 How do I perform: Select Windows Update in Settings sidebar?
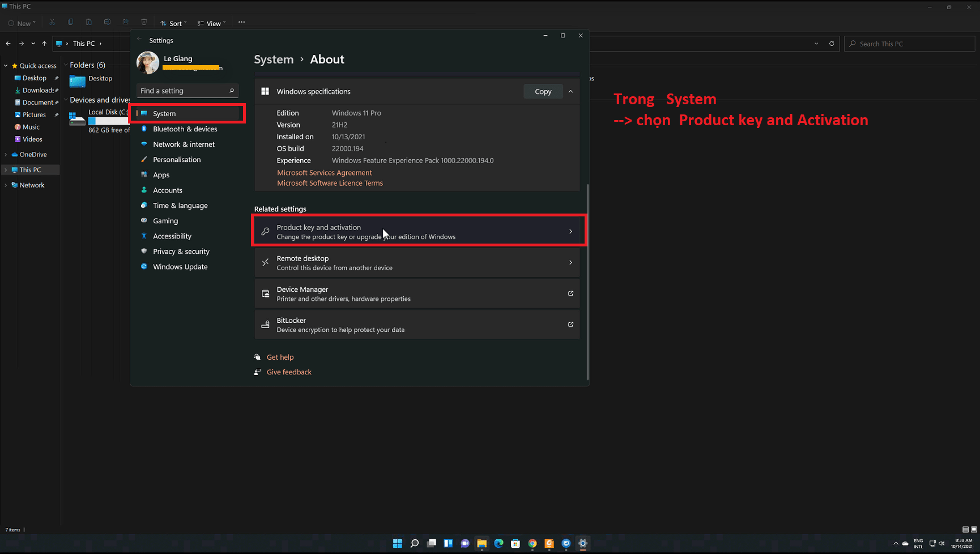tap(180, 266)
